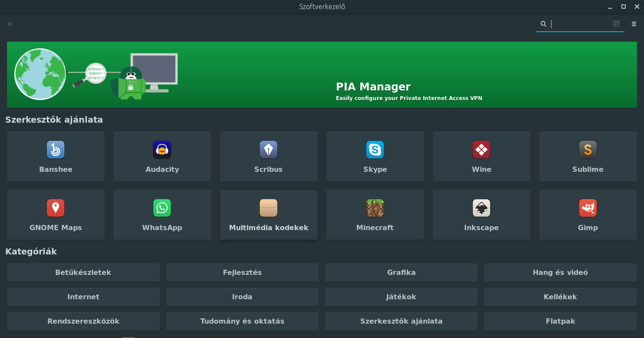Open the Betűkészletek category
Screen dimensions: 644x338
[x=83, y=272]
